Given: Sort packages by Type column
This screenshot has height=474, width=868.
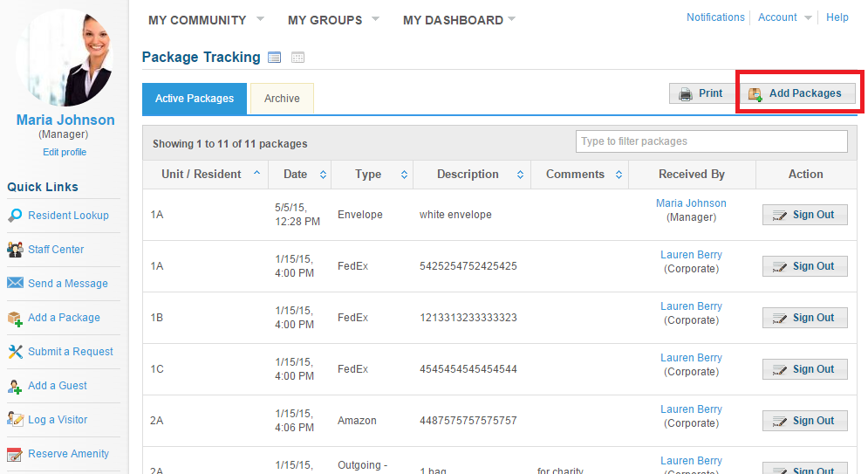Looking at the screenshot, I should pos(372,175).
